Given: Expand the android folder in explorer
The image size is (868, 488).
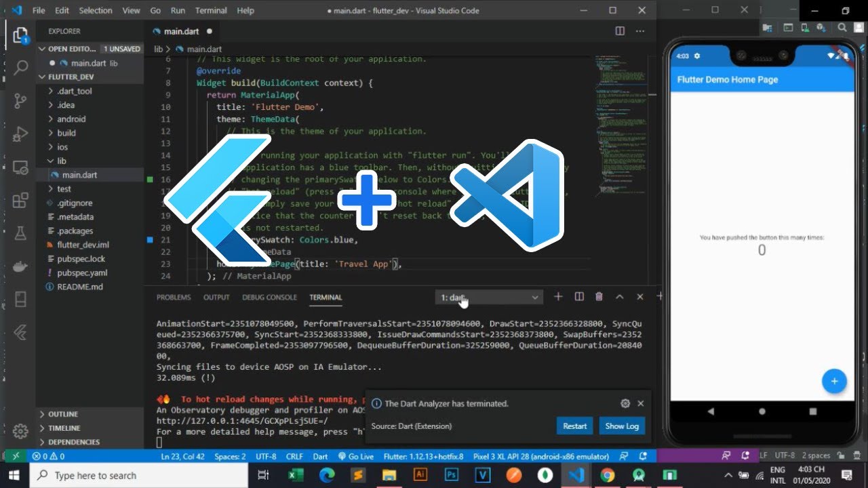Looking at the screenshot, I should click(x=71, y=119).
